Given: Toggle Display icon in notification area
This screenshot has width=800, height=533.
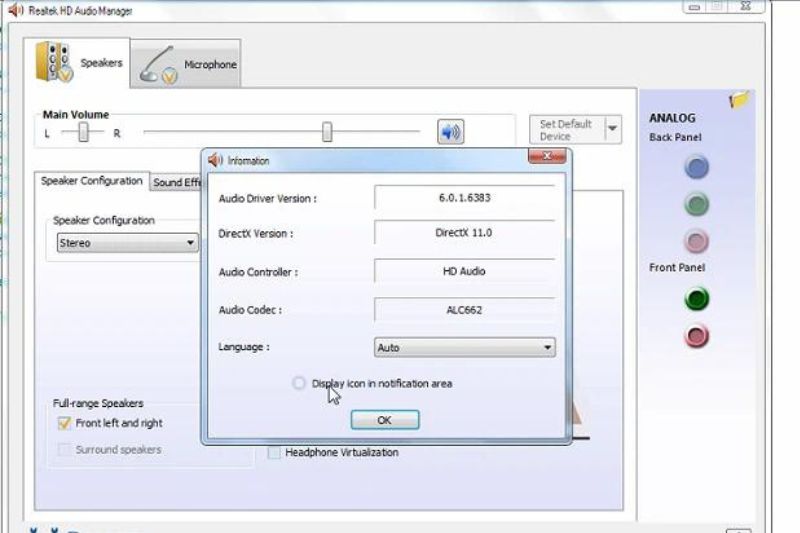Looking at the screenshot, I should 299,383.
